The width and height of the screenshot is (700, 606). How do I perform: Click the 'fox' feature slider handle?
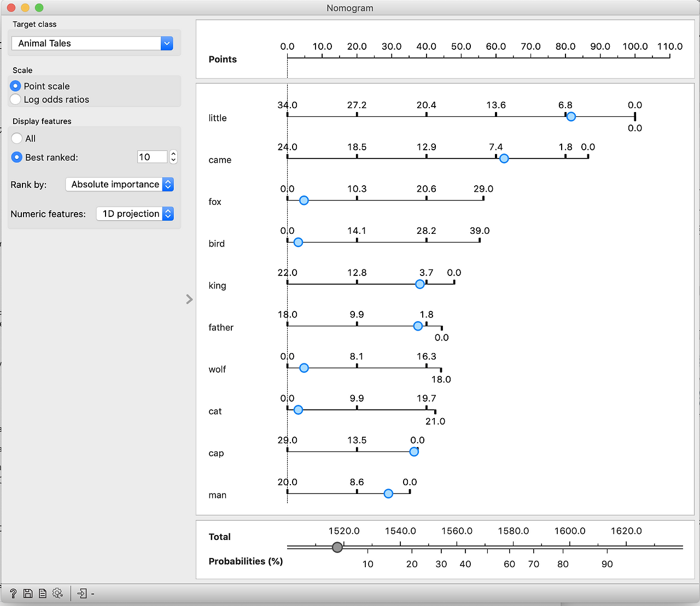click(x=304, y=201)
